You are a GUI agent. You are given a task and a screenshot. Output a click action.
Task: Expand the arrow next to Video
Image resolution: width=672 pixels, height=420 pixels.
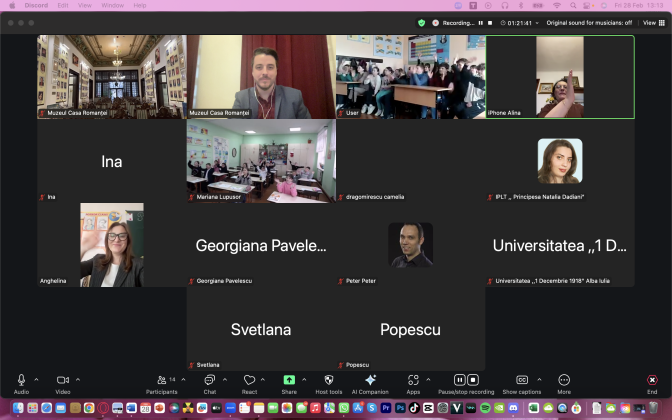pos(78,380)
